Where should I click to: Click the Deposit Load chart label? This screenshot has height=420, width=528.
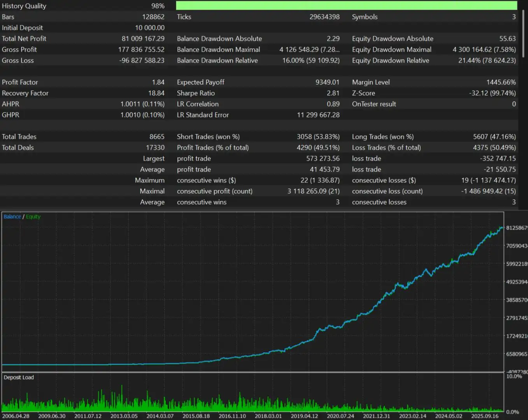[x=19, y=377]
